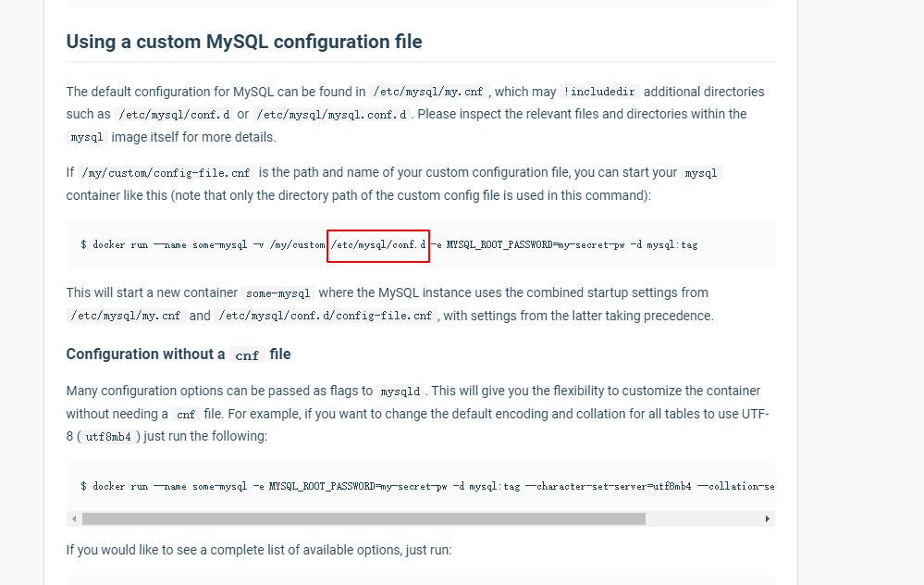
Task: Click the "docker run" text in the second code block
Action: (x=120, y=486)
